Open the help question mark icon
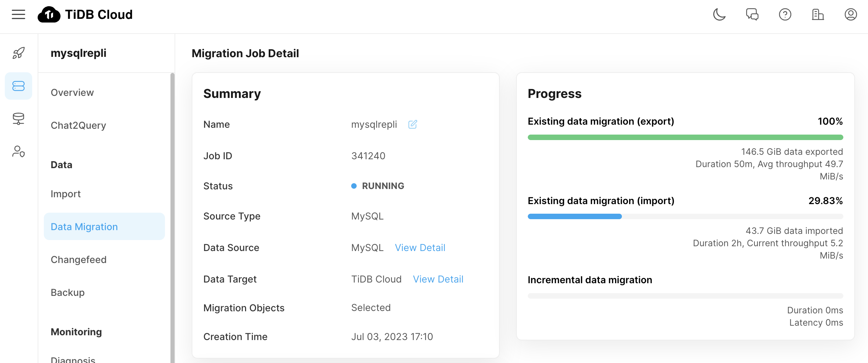 785,14
